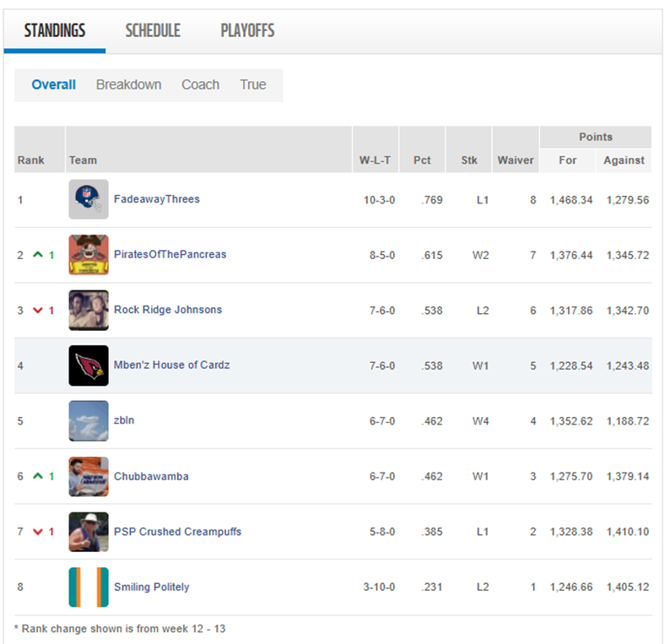664x644 pixels.
Task: Click the 3-10-0 record of Smiling Politely
Action: click(x=379, y=587)
